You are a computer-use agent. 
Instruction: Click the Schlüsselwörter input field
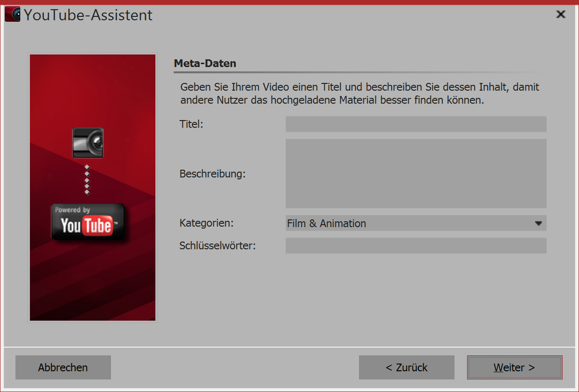(x=416, y=245)
